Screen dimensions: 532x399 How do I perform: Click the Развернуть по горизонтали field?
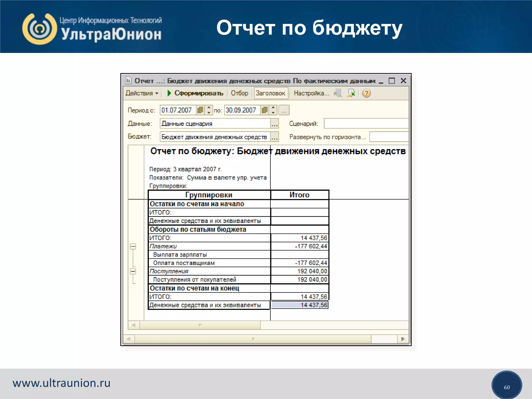point(389,137)
